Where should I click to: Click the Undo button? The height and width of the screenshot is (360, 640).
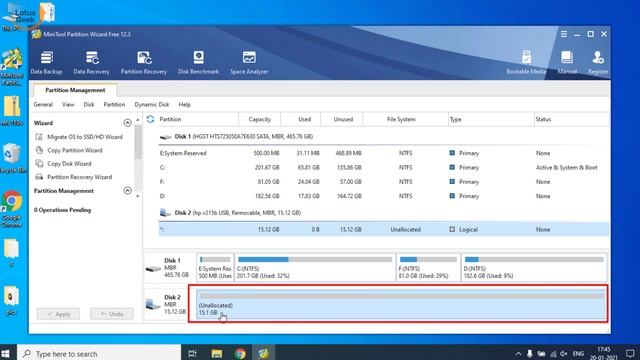click(x=112, y=314)
